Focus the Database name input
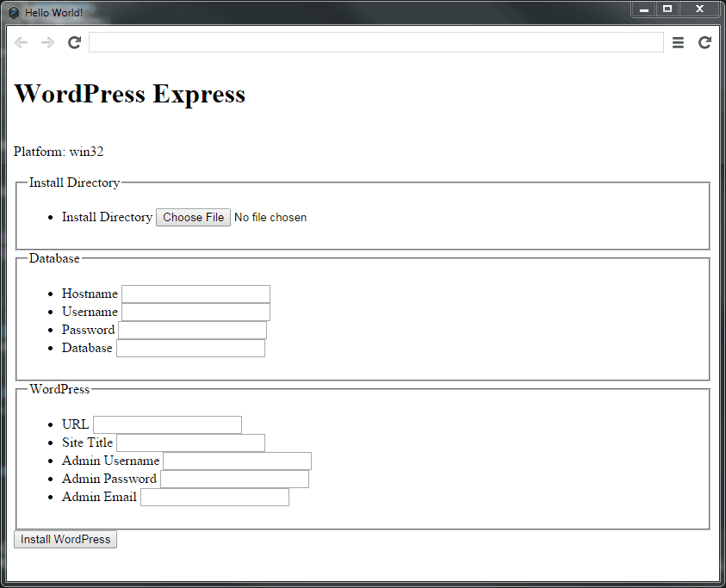726x588 pixels. click(x=191, y=348)
